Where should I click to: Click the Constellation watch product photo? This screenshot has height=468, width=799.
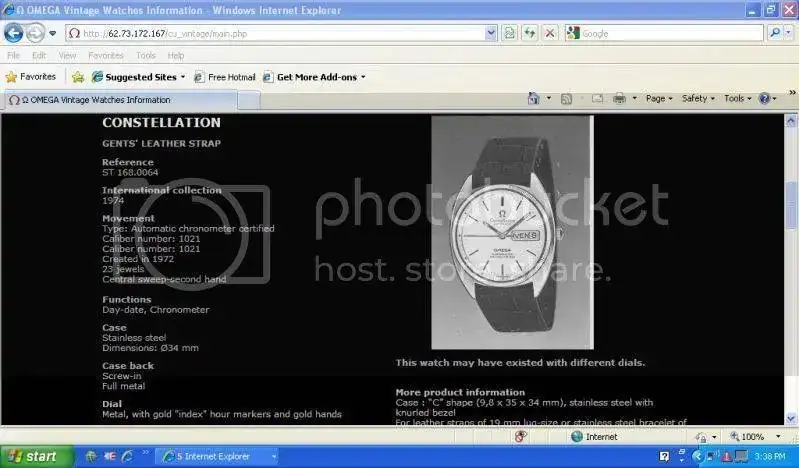pos(513,232)
